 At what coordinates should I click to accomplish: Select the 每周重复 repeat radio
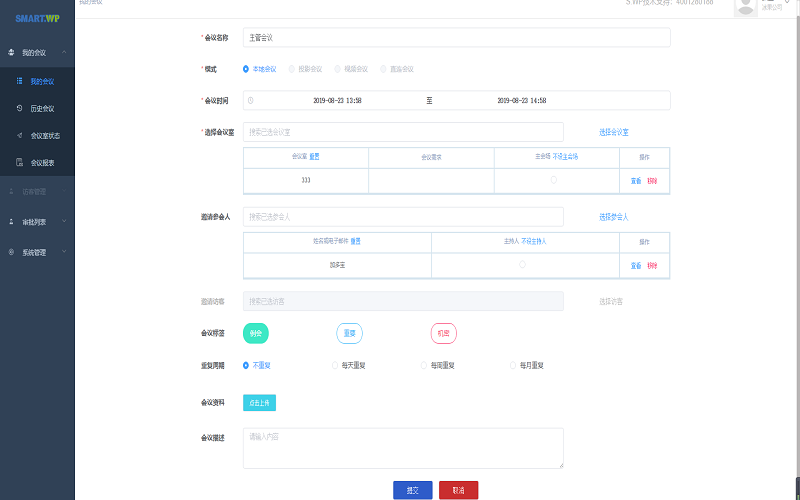pyautogui.click(x=423, y=365)
